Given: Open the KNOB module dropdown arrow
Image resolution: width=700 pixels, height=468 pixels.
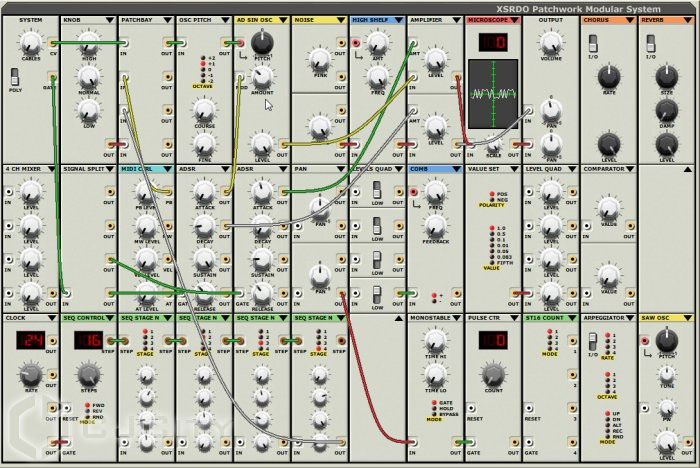Looking at the screenshot, I should pos(110,20).
